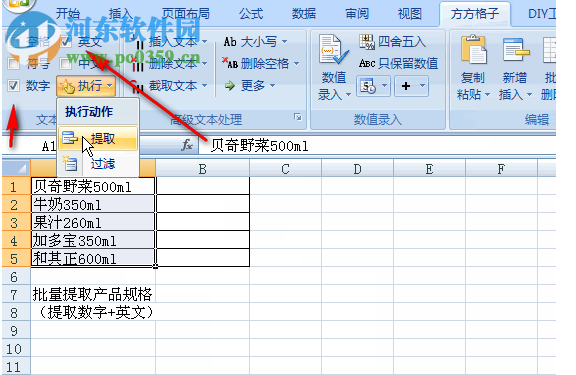Select cell containing 和其正600ml
Viewport: 576px width, 375px height.
pos(93,258)
